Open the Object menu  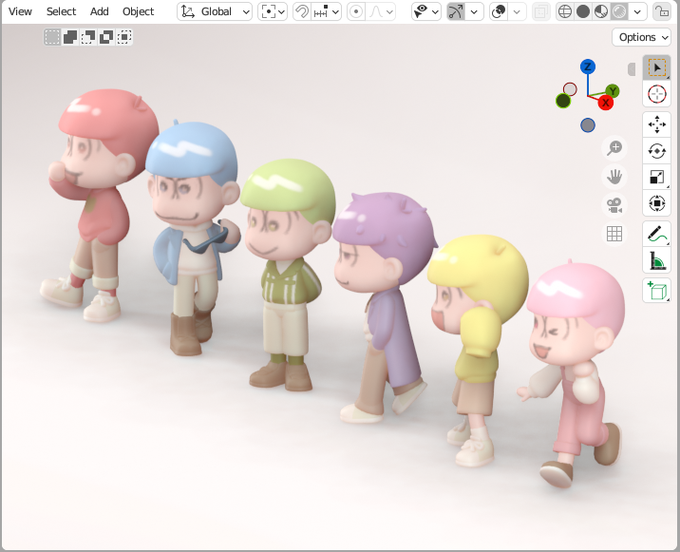click(138, 12)
